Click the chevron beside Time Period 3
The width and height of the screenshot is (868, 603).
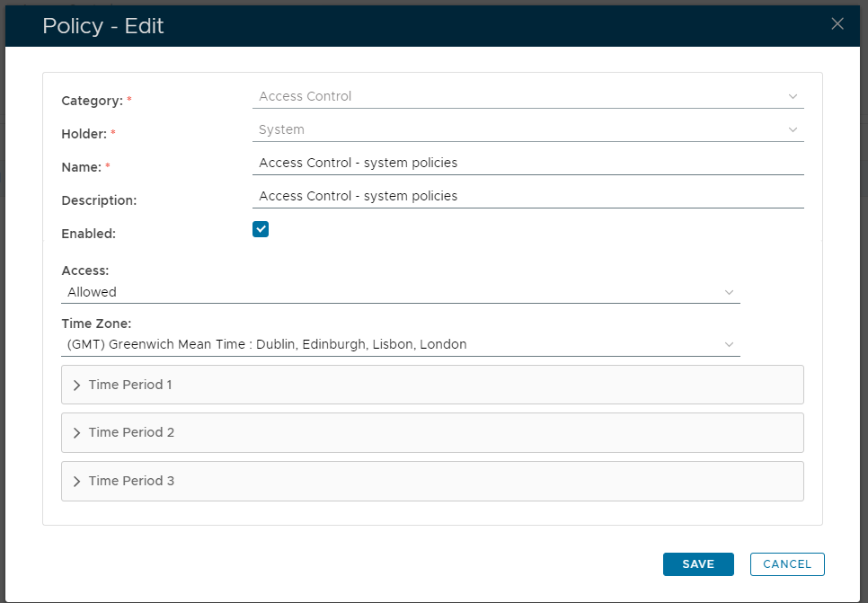76,482
